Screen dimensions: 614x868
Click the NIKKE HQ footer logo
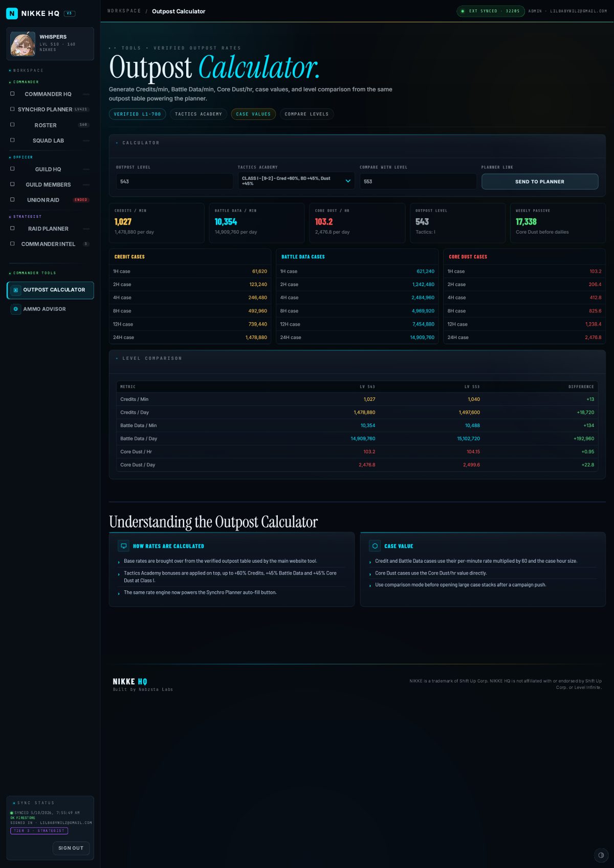pos(129,682)
